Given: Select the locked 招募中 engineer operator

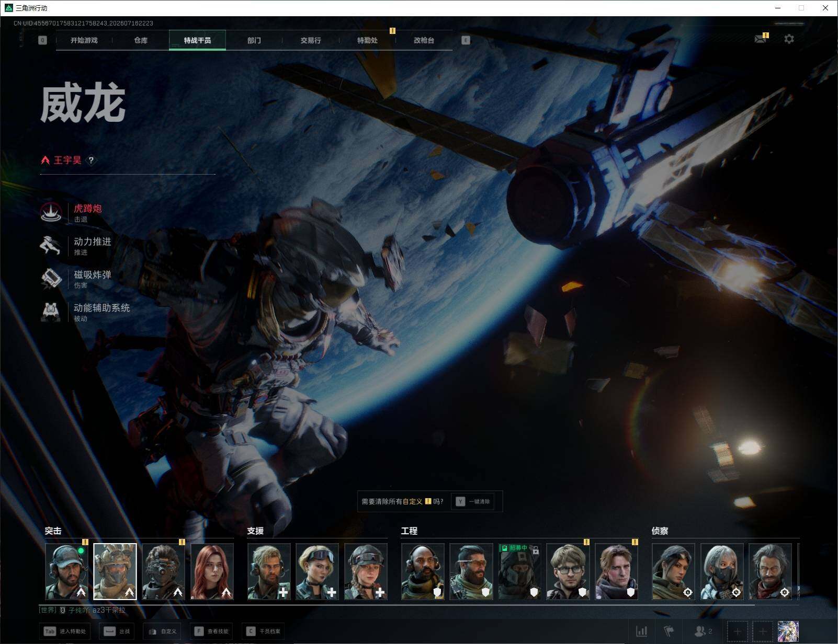Looking at the screenshot, I should click(520, 571).
